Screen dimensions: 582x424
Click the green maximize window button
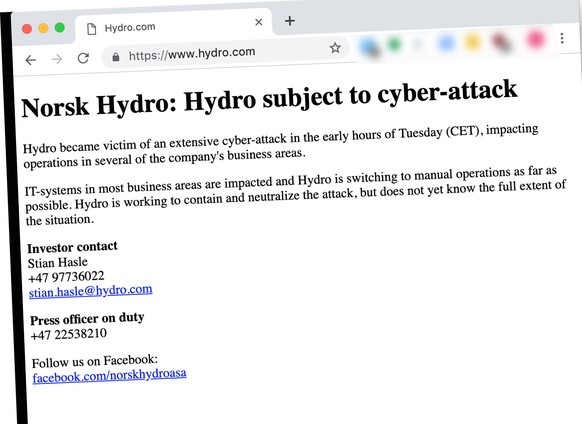60,27
